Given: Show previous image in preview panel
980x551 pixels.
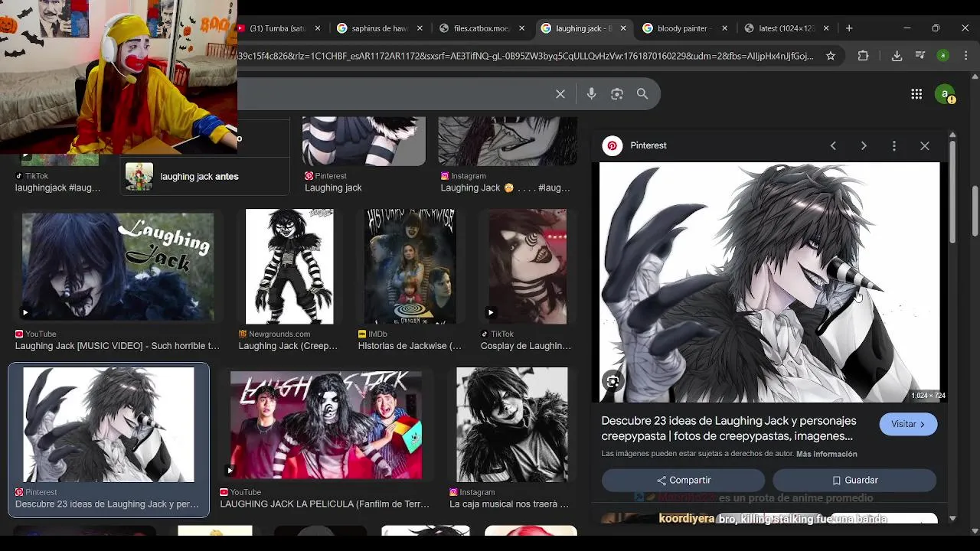Looking at the screenshot, I should coord(833,145).
